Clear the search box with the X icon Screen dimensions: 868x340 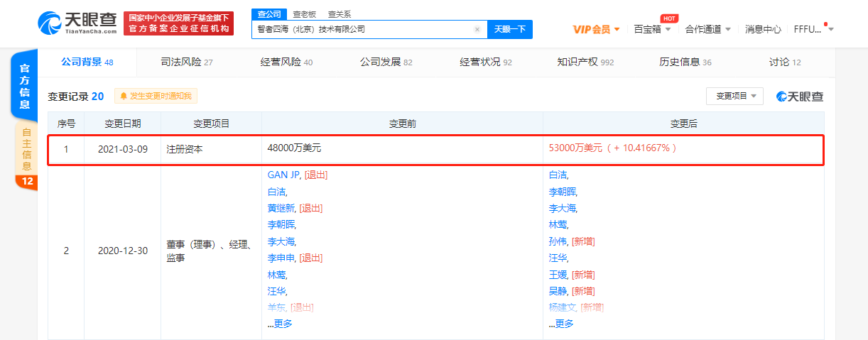[x=477, y=29]
